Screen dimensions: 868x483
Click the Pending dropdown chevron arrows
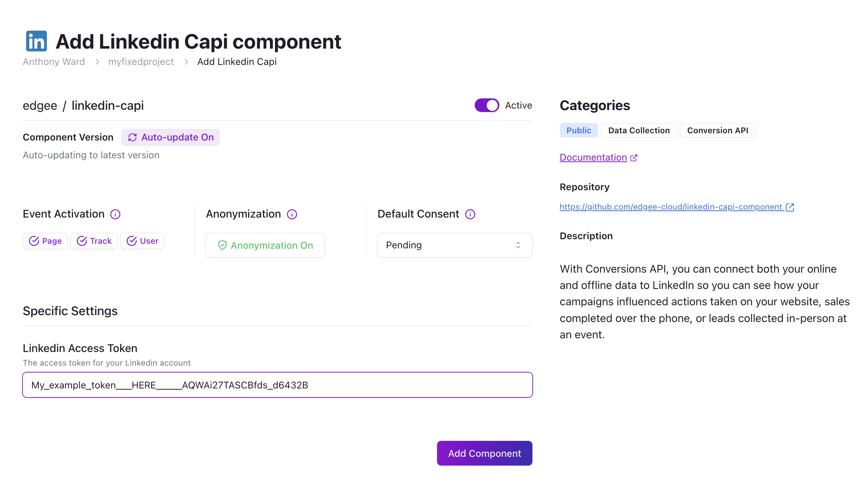pos(518,245)
